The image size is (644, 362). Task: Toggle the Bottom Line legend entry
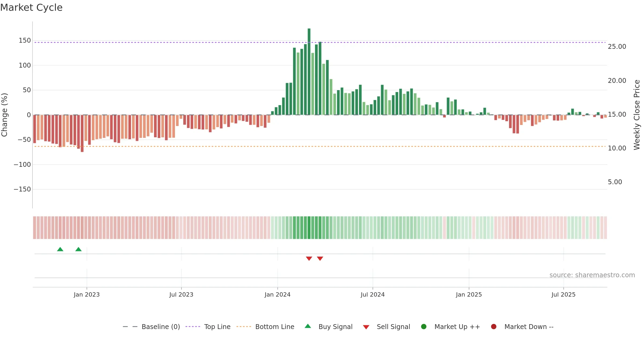[x=265, y=327]
